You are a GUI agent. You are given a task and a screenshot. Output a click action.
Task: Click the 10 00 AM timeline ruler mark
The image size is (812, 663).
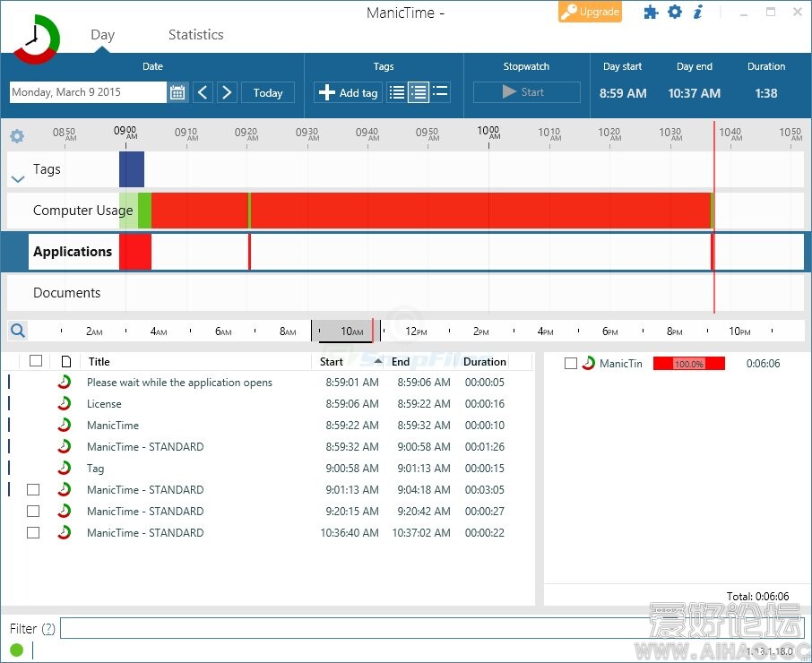coord(488,133)
